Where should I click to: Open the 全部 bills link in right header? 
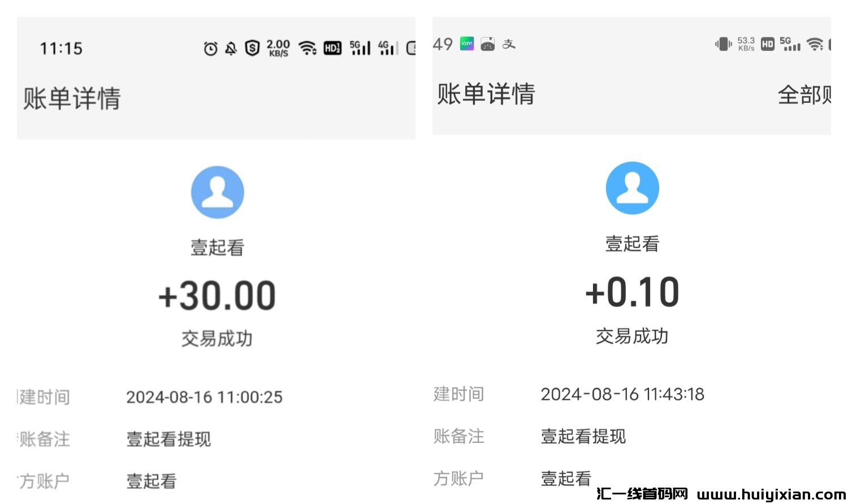pos(804,95)
